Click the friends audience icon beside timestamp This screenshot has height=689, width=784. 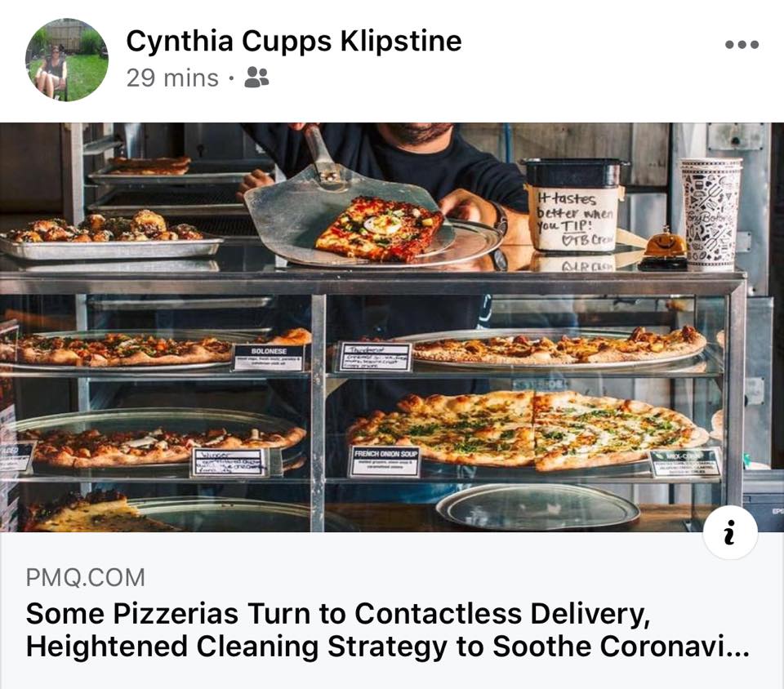click(x=256, y=78)
